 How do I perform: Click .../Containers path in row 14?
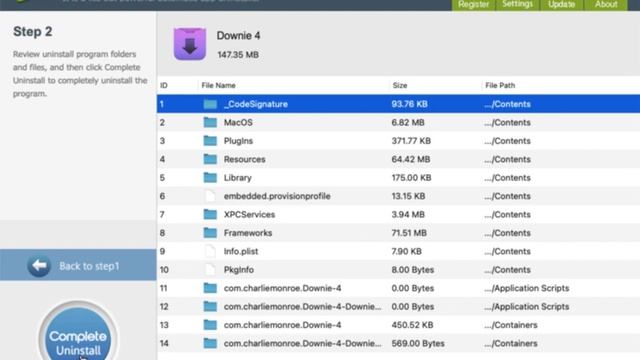pyautogui.click(x=511, y=343)
